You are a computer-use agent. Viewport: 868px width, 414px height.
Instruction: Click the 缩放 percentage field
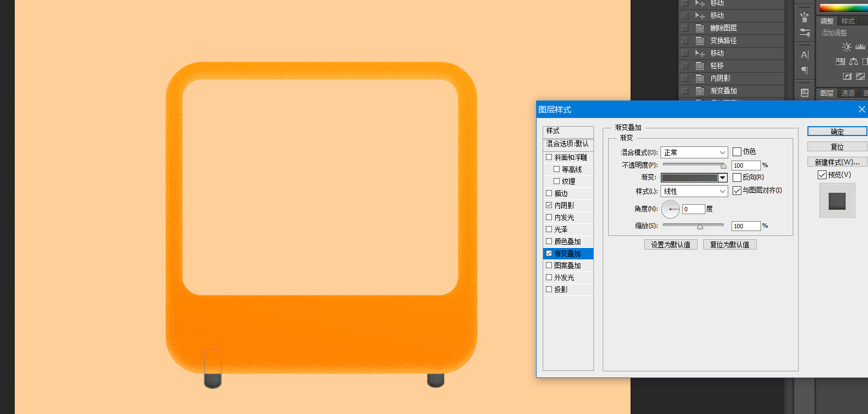pyautogui.click(x=746, y=226)
